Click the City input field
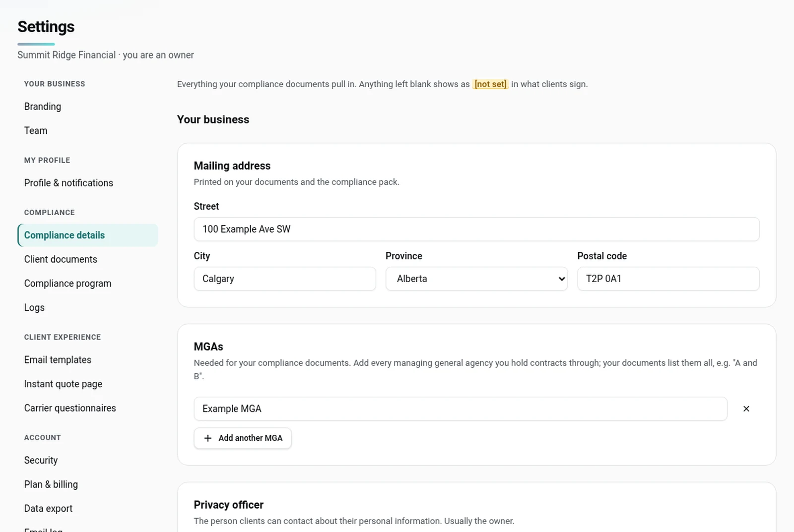The image size is (794, 532). [285, 279]
